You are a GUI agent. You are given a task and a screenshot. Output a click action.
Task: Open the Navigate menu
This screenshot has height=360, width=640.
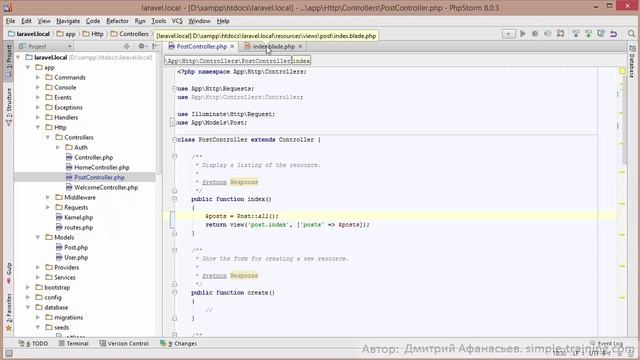(x=68, y=21)
